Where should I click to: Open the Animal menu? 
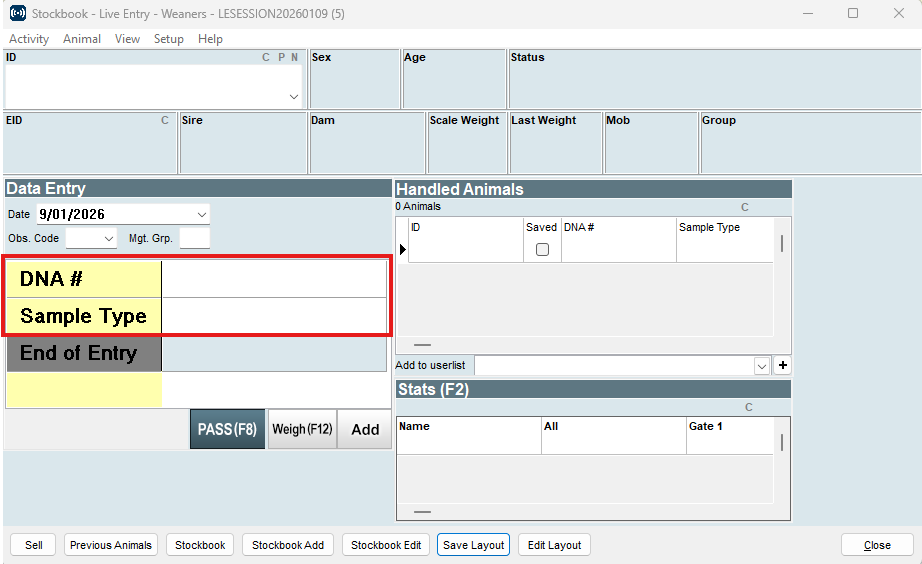coord(82,39)
